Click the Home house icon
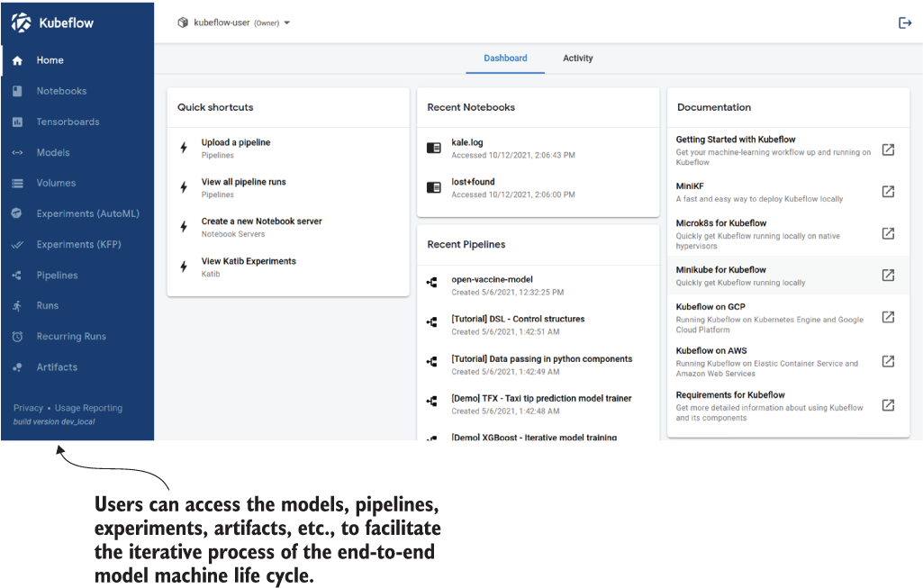The image size is (923, 588). 18,60
